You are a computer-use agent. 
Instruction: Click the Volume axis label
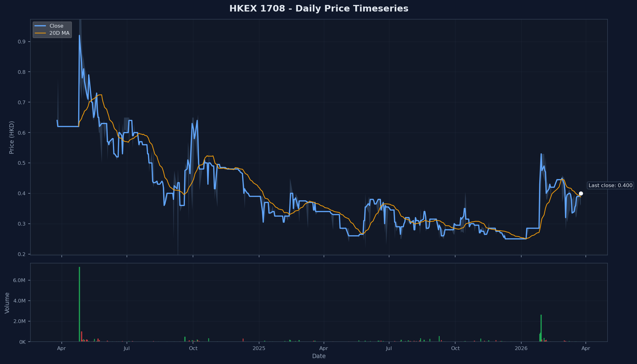(7, 303)
